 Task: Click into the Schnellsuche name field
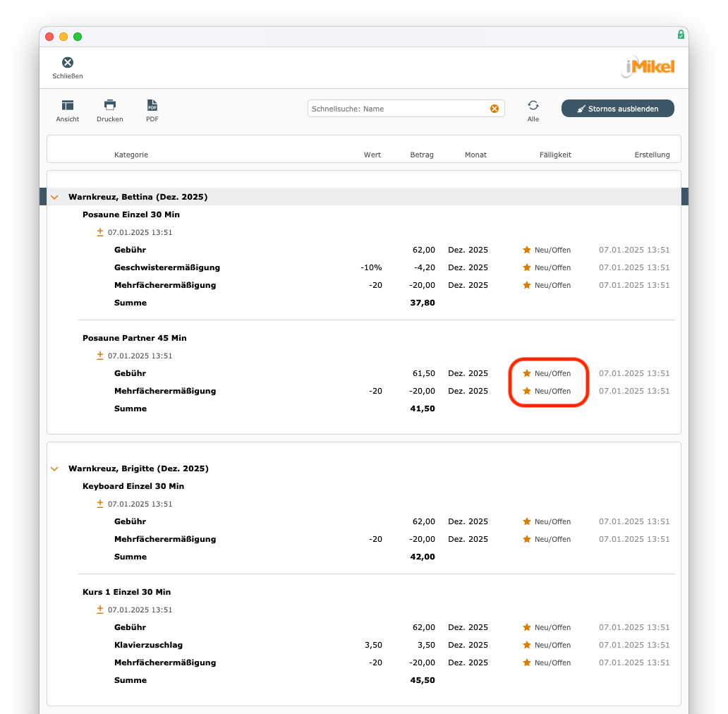(399, 109)
